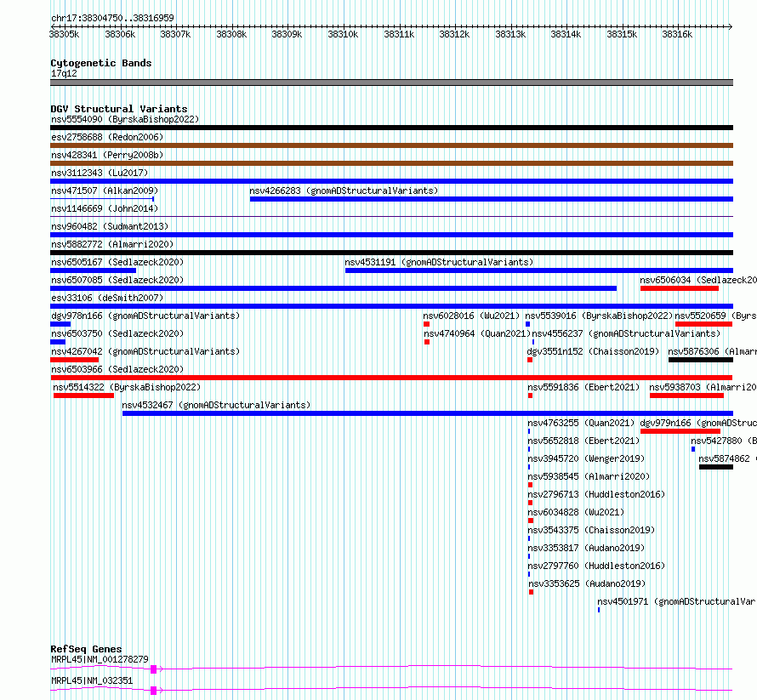757x700 pixels.
Task: Select the dgv979n166 variant label
Action: [698, 423]
